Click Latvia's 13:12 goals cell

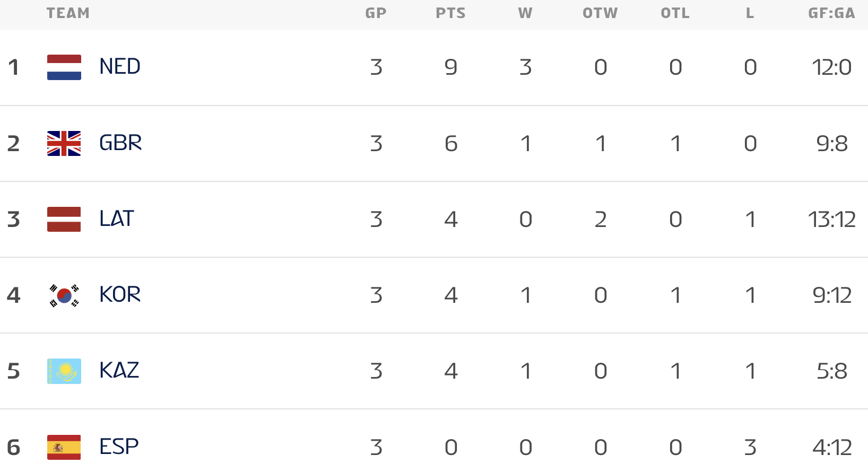tap(831, 219)
